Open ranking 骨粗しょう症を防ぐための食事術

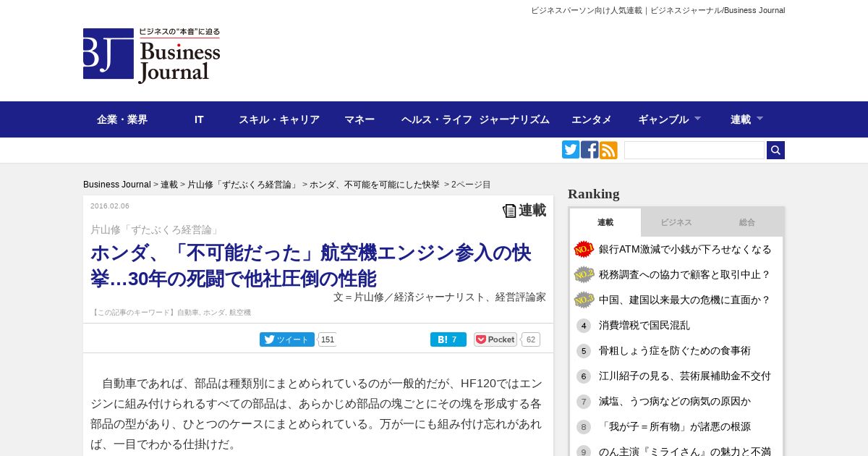(x=675, y=350)
